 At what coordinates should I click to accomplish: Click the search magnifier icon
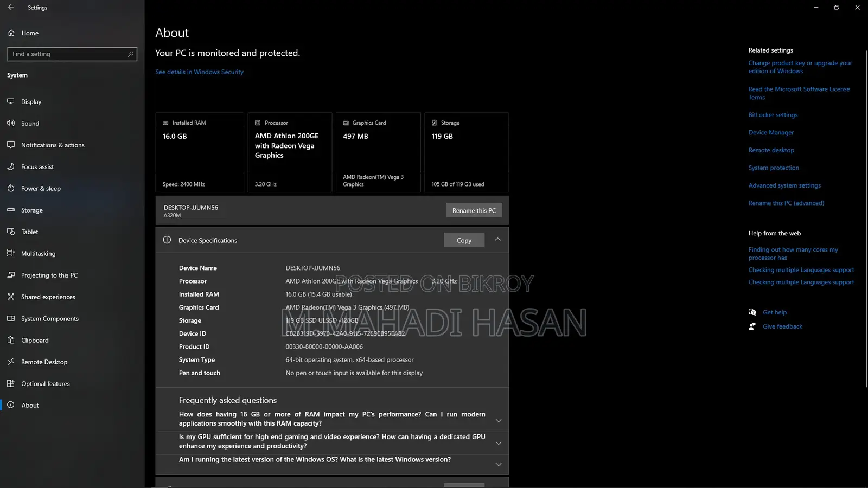(131, 54)
